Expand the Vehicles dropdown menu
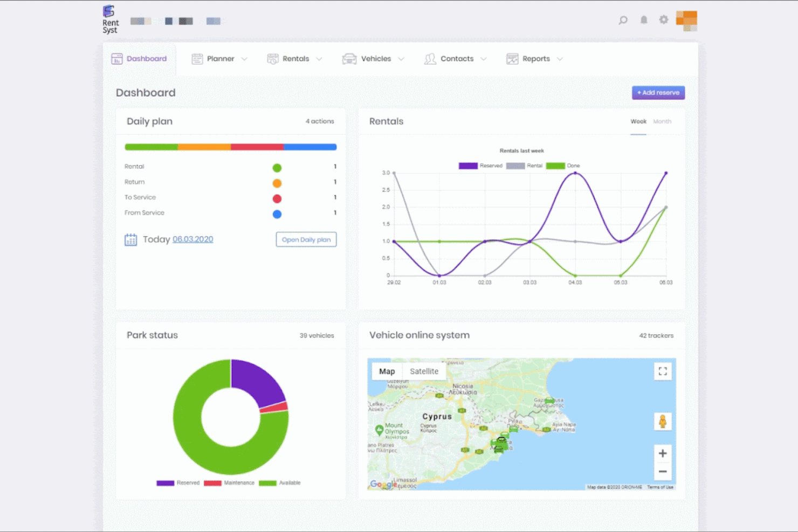Viewport: 798px width, 532px height. (401, 59)
